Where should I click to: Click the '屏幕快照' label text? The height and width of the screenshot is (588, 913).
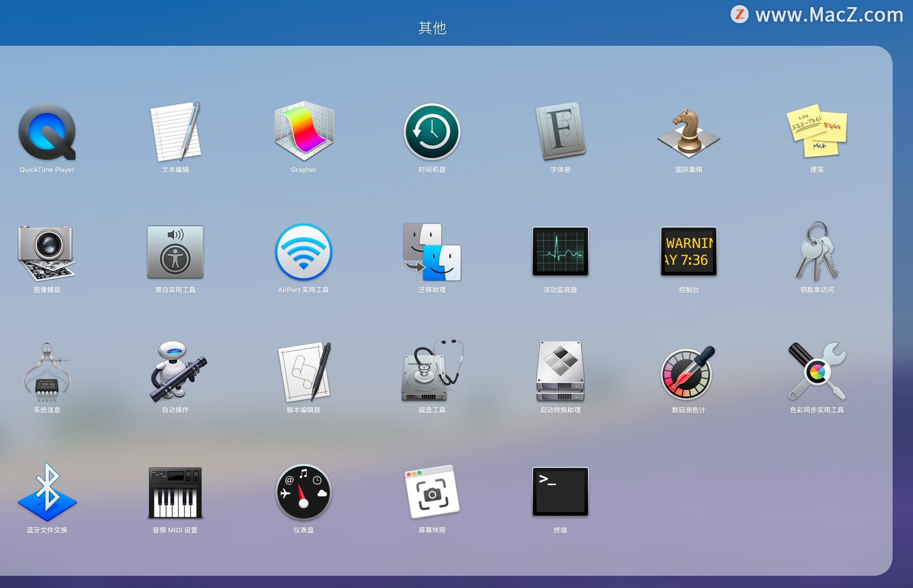432,530
